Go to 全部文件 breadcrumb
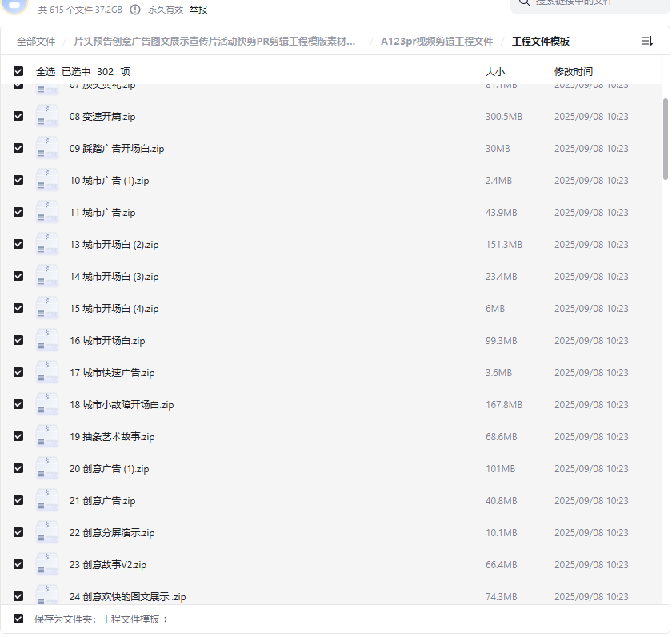The image size is (672, 637). (36, 42)
